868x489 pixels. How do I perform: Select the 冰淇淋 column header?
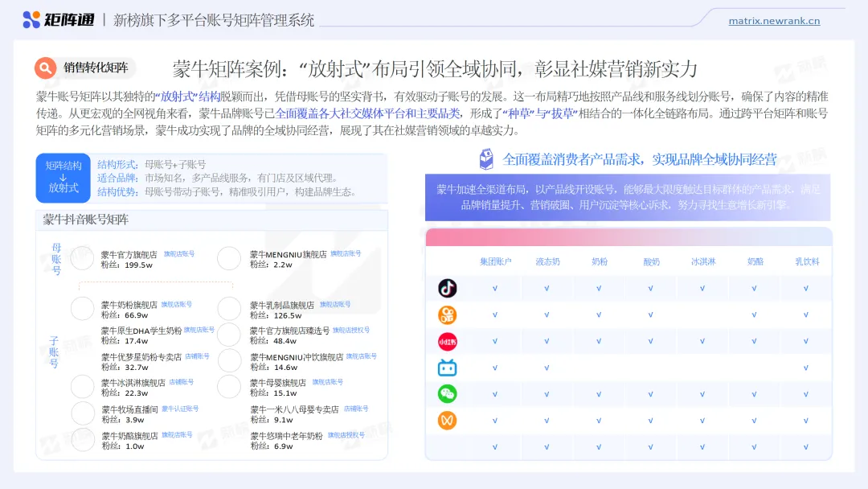(x=703, y=261)
